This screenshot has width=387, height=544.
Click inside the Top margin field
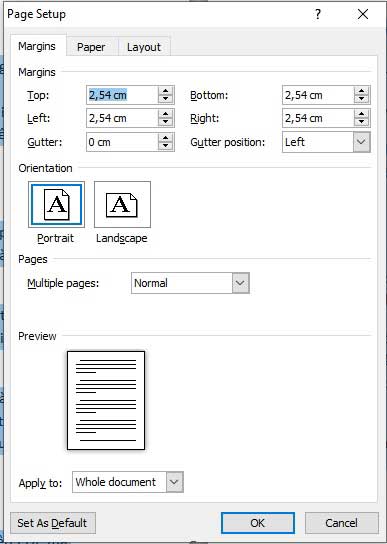pyautogui.click(x=122, y=95)
